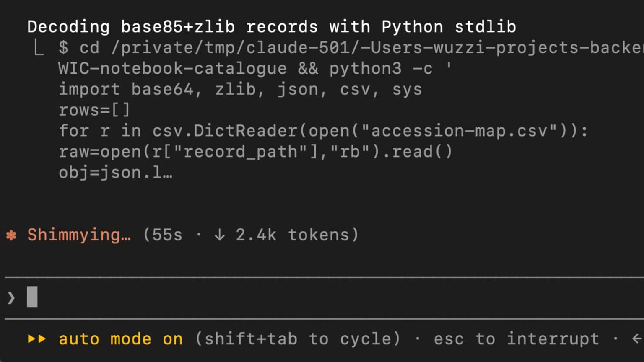Click the left arrow in the status line
This screenshot has height=362, width=644.
[x=638, y=339]
